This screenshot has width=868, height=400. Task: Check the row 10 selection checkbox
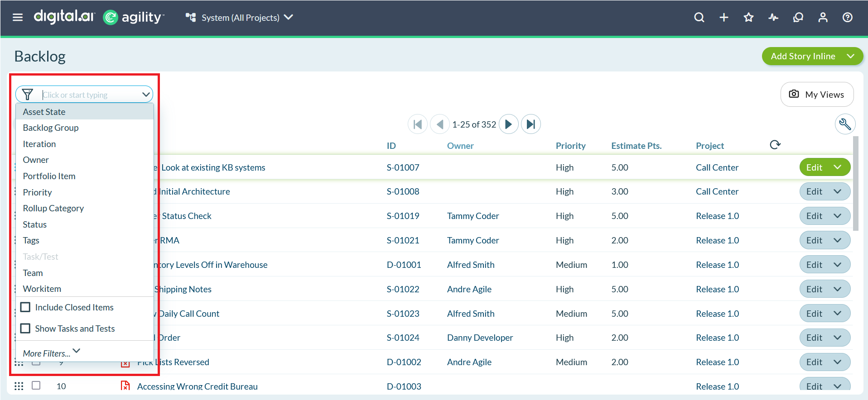[x=36, y=385]
